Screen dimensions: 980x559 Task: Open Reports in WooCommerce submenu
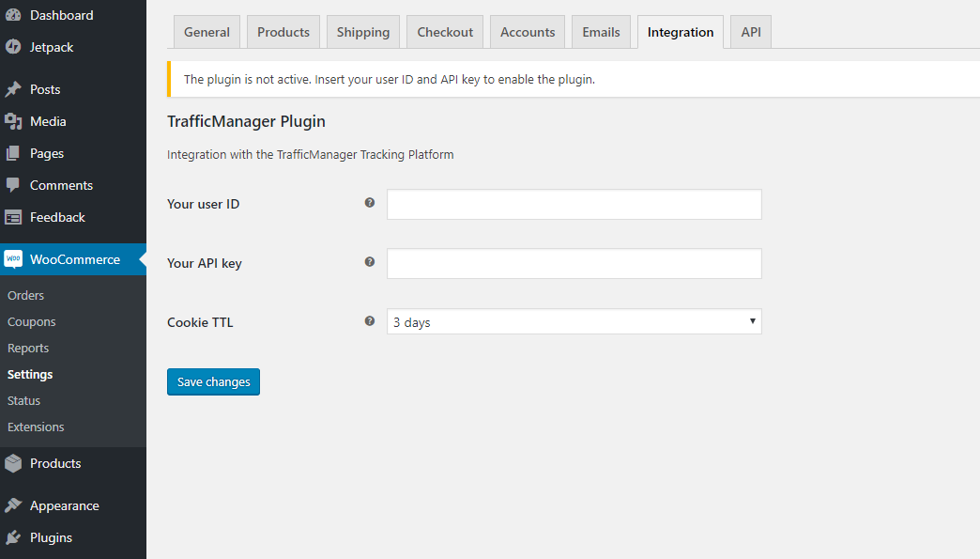tap(28, 348)
